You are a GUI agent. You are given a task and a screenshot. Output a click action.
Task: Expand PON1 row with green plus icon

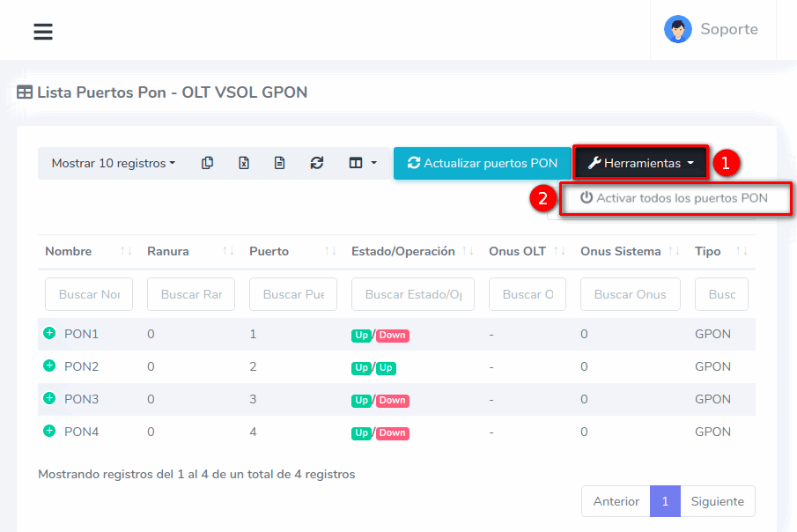[49, 334]
